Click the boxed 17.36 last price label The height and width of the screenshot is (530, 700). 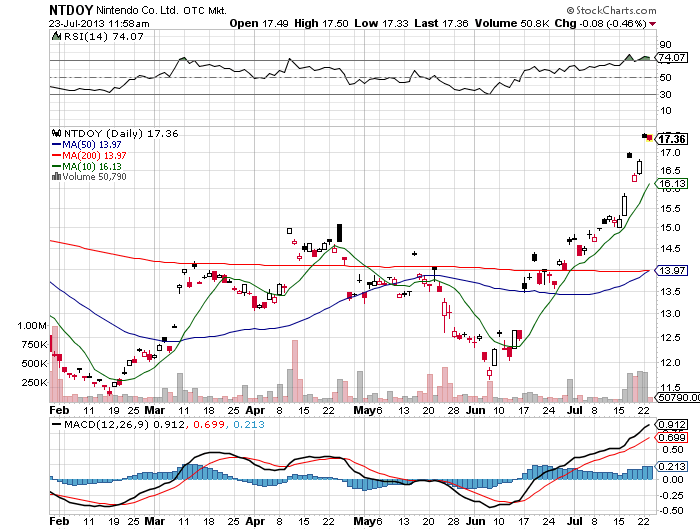pos(672,139)
